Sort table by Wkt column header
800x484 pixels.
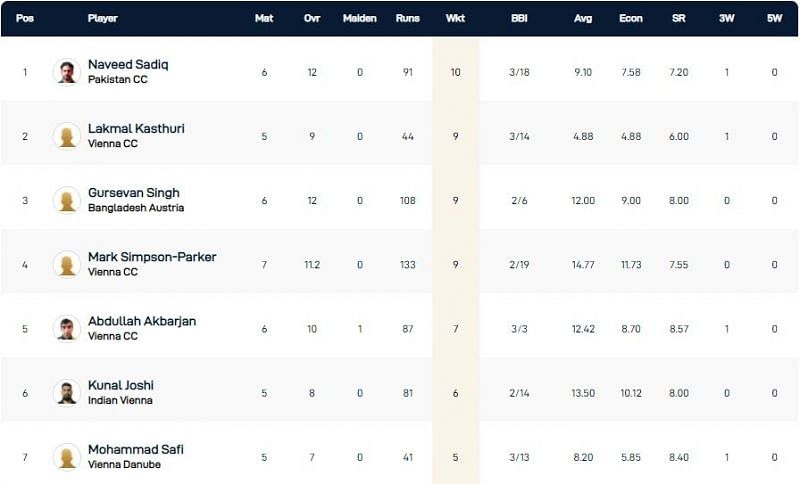[x=455, y=18]
